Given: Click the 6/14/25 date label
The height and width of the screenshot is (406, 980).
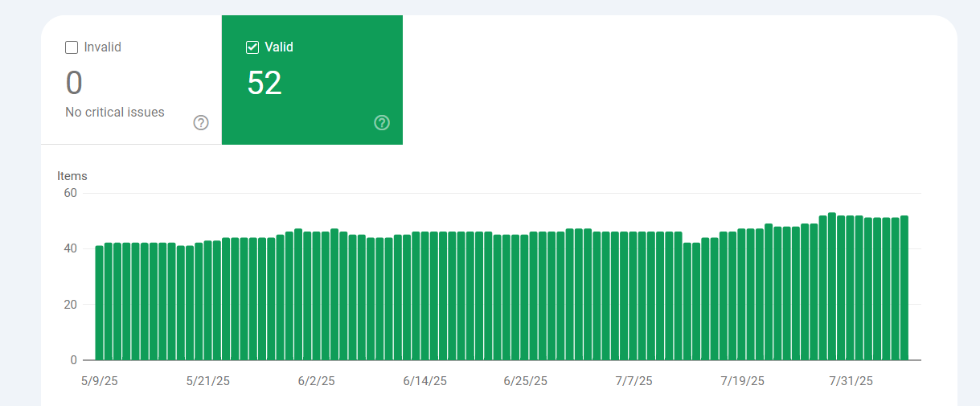Looking at the screenshot, I should click(425, 381).
